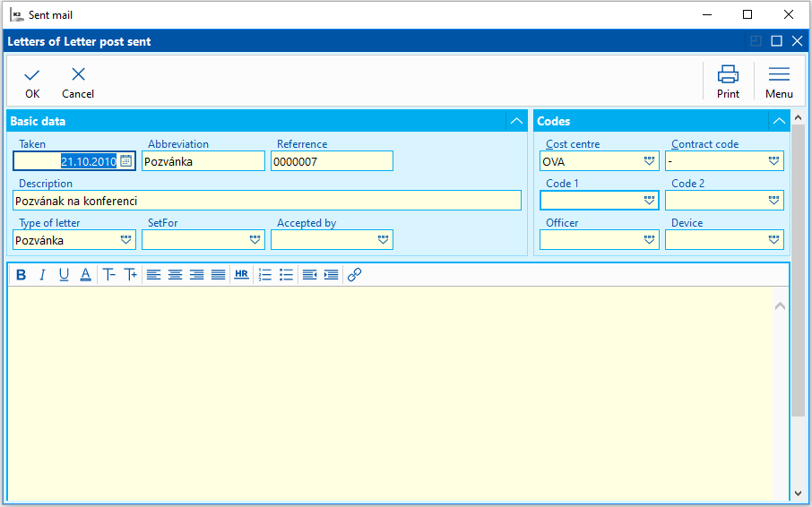
Task: Center align the text
Action: [175, 275]
